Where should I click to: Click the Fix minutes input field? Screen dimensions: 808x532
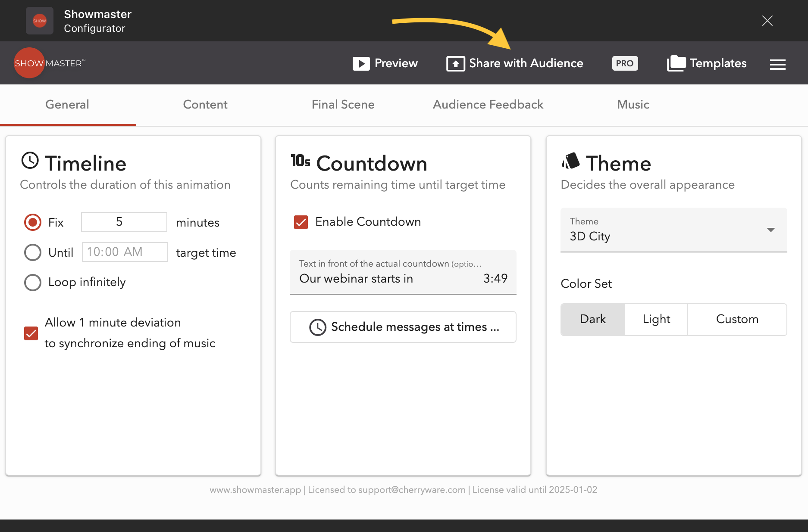[124, 222]
